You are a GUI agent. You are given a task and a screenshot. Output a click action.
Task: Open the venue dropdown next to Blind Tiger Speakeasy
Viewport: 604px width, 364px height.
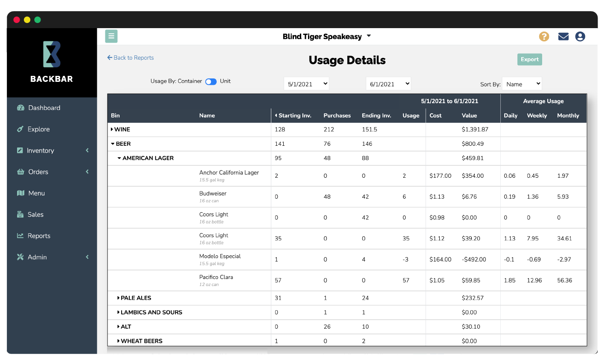[x=369, y=36]
